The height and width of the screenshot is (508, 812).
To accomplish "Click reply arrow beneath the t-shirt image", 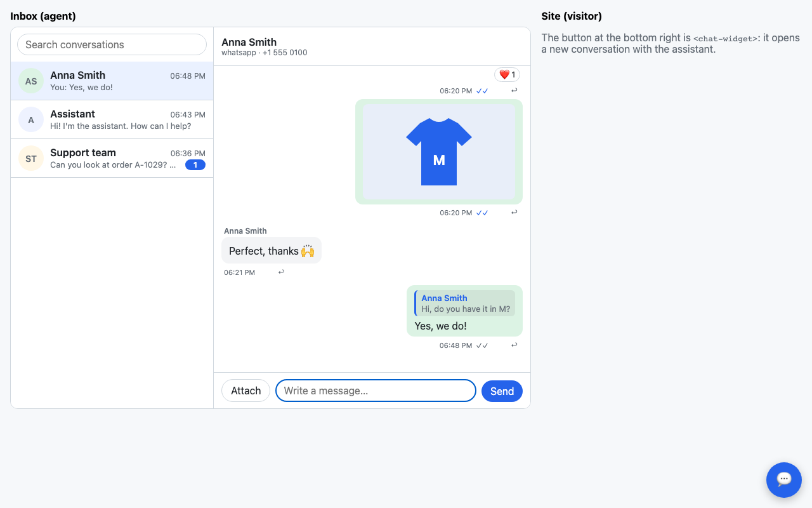I will (x=514, y=213).
